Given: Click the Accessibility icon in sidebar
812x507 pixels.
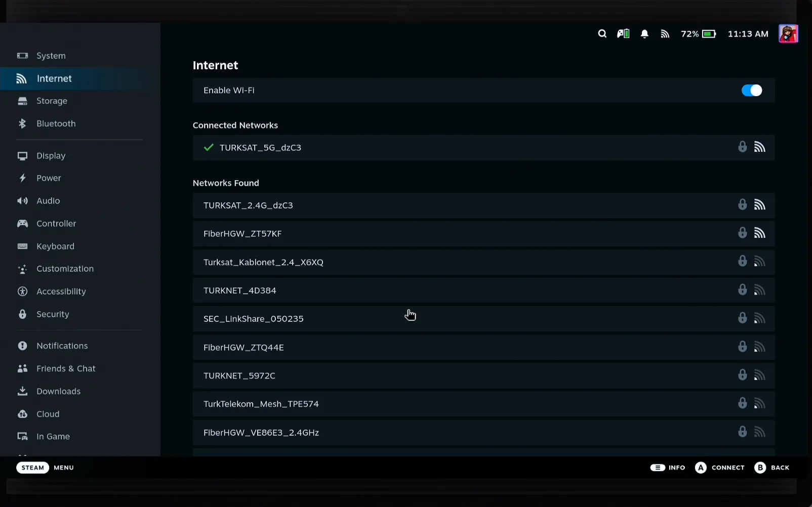Looking at the screenshot, I should click(22, 291).
